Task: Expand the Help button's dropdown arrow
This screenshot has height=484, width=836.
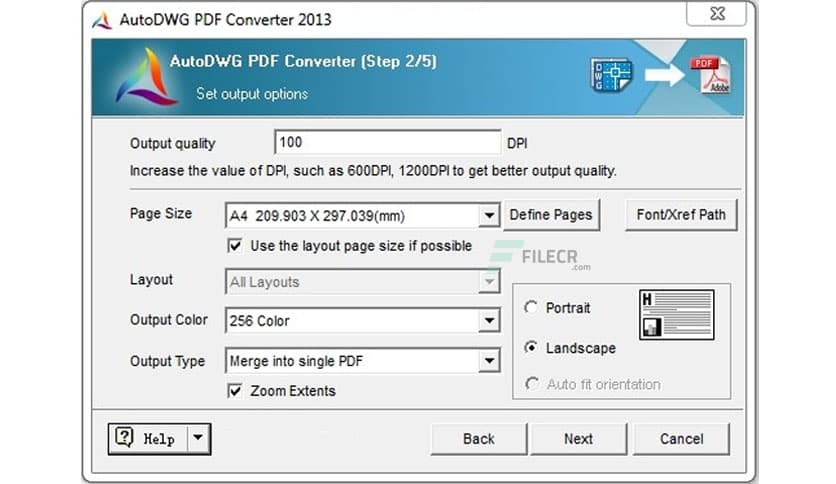Action: (x=198, y=438)
